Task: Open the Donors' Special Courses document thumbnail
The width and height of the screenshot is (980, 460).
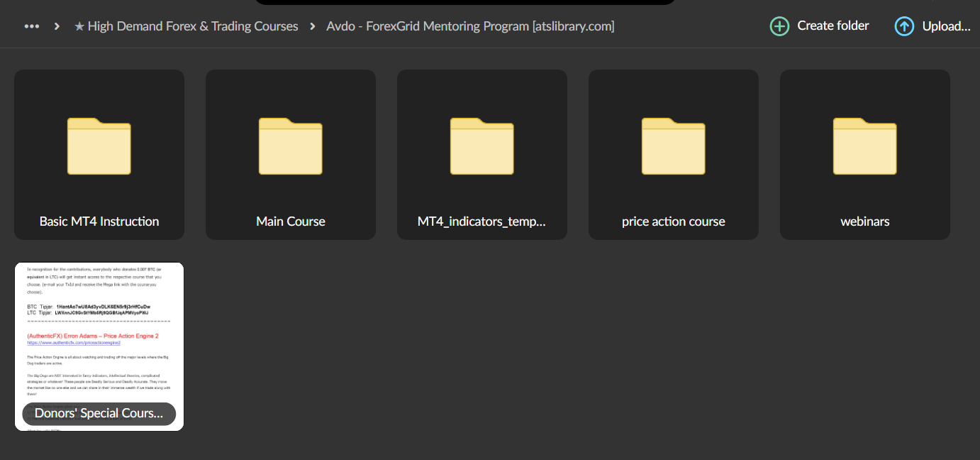Action: (x=99, y=334)
